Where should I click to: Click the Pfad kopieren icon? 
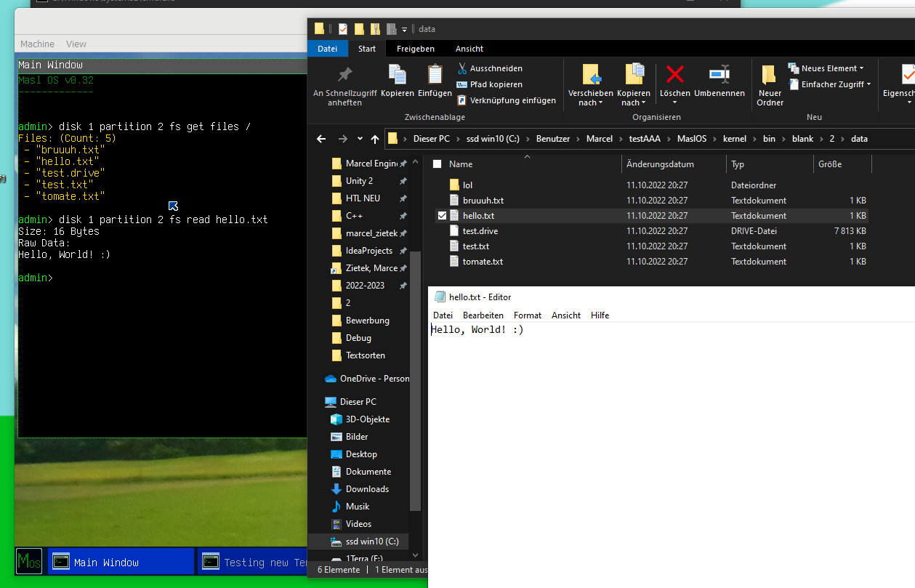pyautogui.click(x=461, y=84)
